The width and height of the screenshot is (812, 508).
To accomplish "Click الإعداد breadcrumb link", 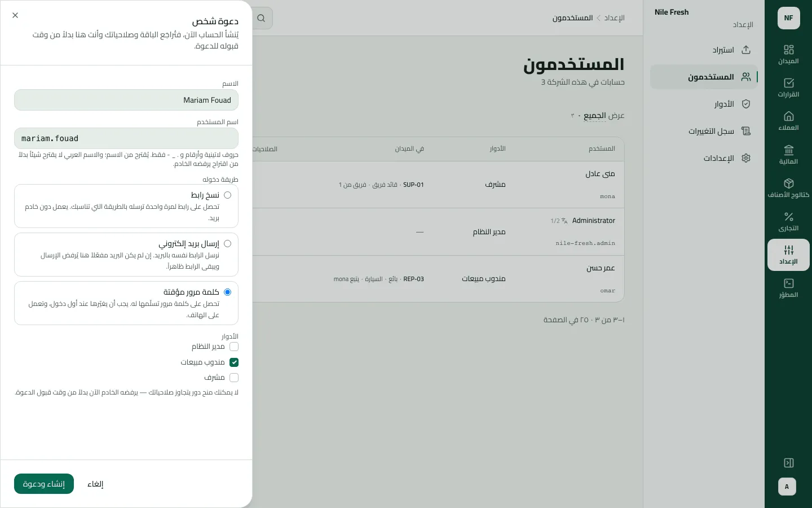I will (x=615, y=18).
